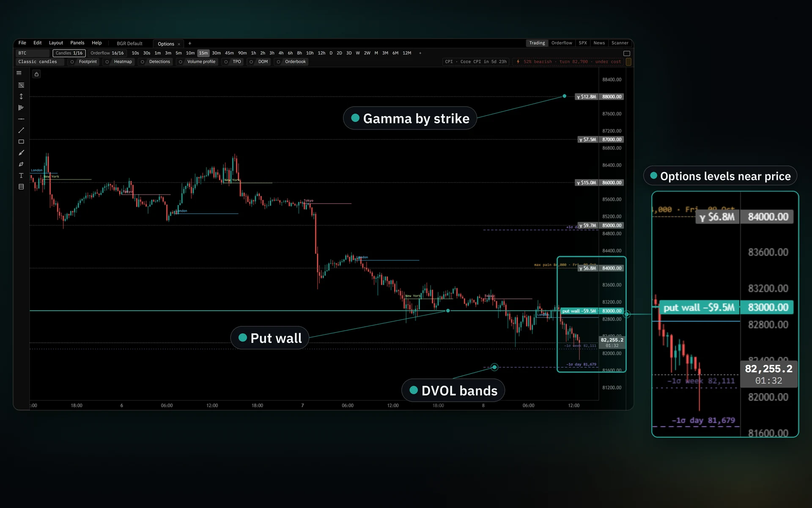
Task: Select the rectangle drawing tool
Action: tap(21, 142)
